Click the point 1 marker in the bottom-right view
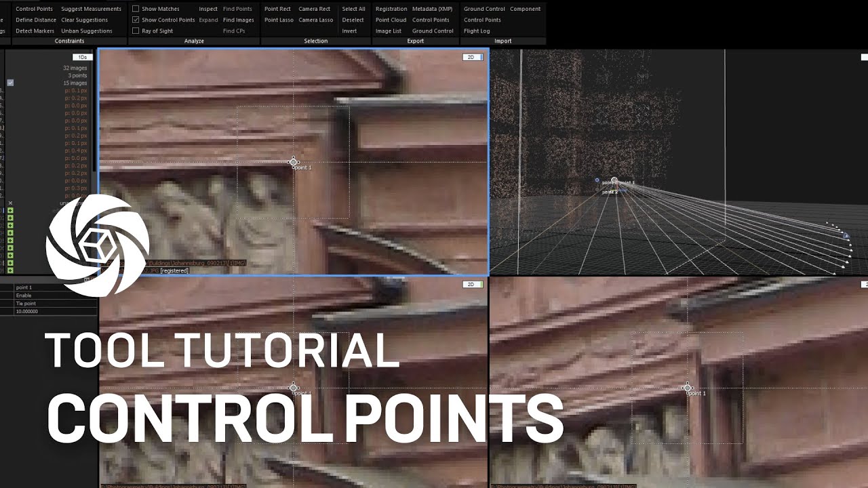 (687, 388)
